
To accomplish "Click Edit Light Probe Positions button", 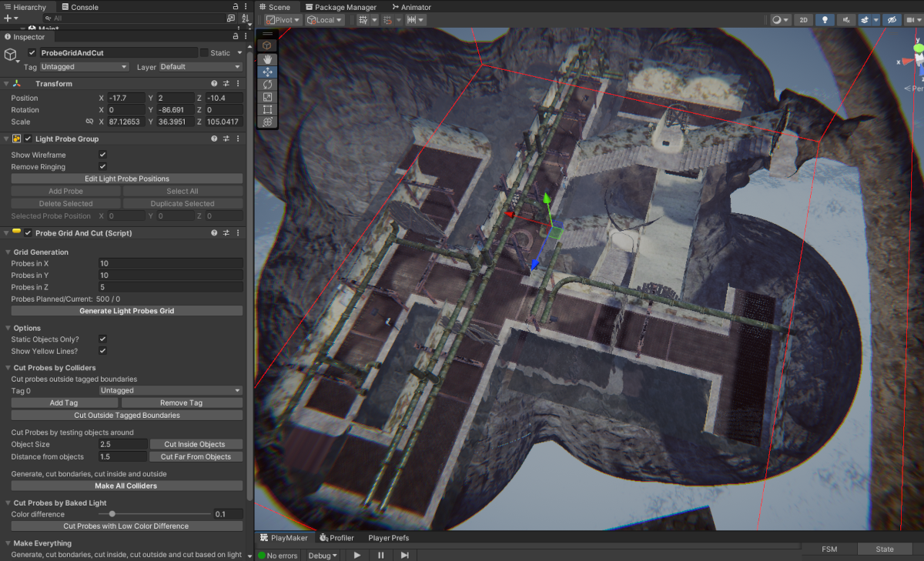I will [x=127, y=179].
